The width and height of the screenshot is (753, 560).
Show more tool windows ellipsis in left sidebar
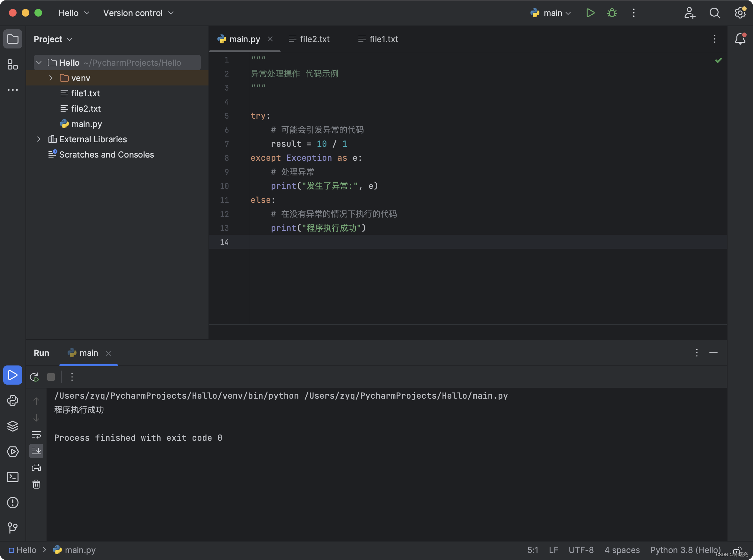12,90
